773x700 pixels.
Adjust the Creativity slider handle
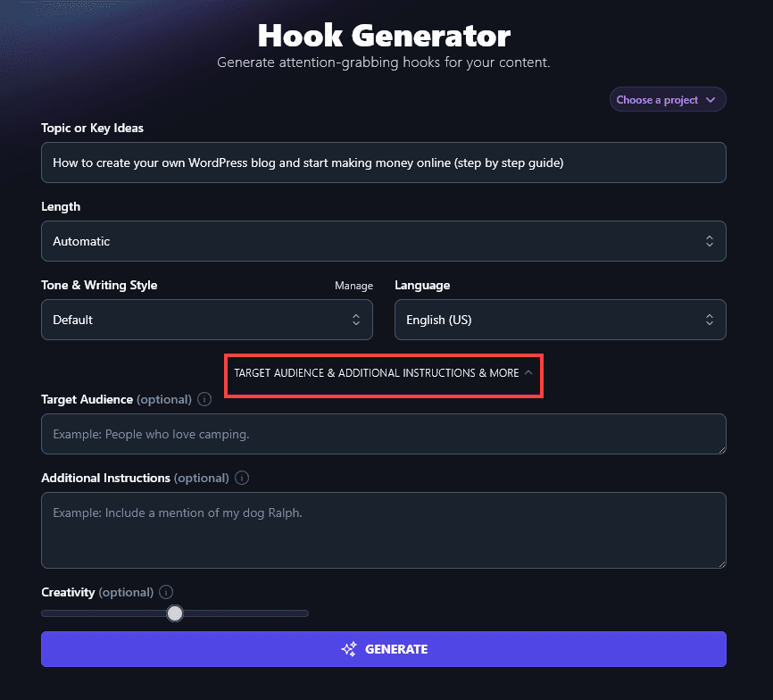(175, 613)
